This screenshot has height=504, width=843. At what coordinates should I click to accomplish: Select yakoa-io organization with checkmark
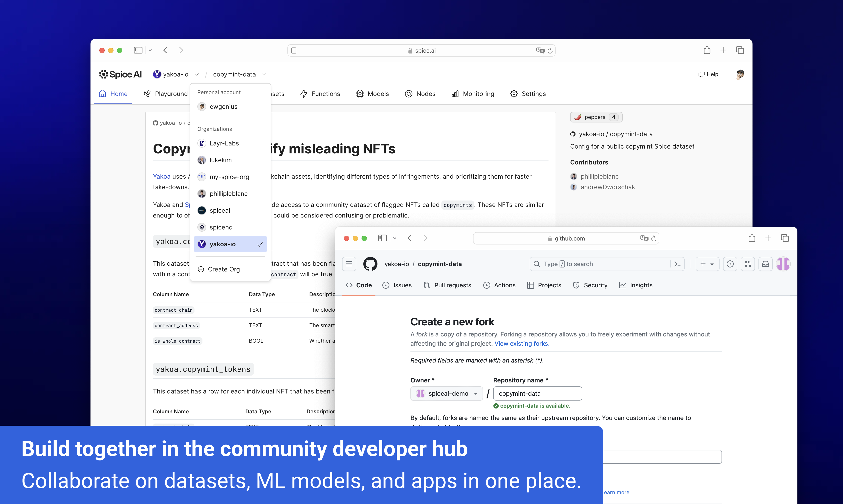click(230, 244)
